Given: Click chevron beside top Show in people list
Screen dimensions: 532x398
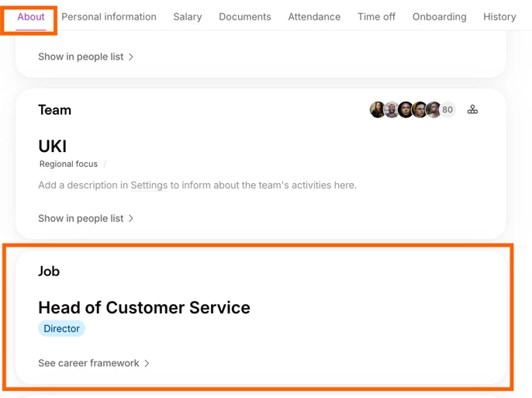Looking at the screenshot, I should [131, 57].
